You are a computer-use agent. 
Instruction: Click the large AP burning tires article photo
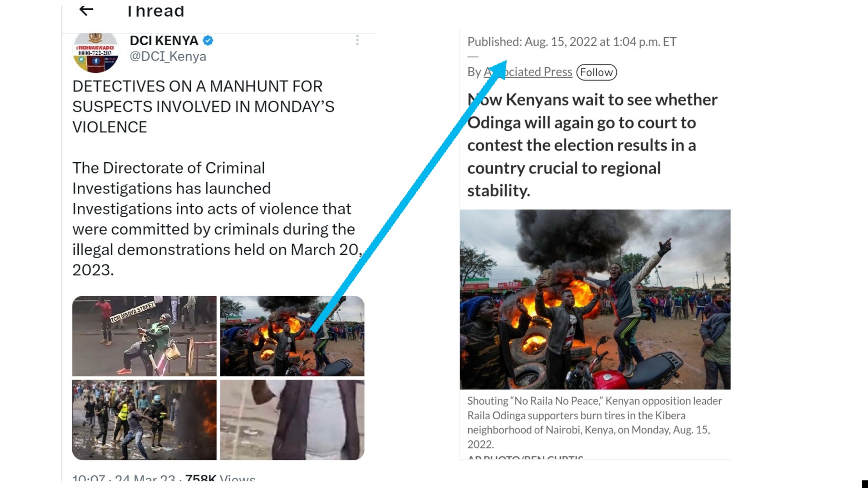595,299
